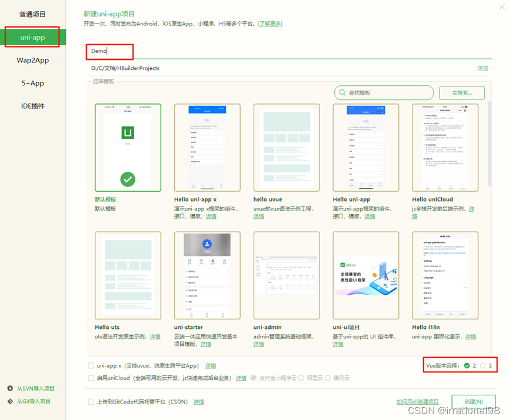
Task: Click the project name field containing Demo
Action: (289, 51)
